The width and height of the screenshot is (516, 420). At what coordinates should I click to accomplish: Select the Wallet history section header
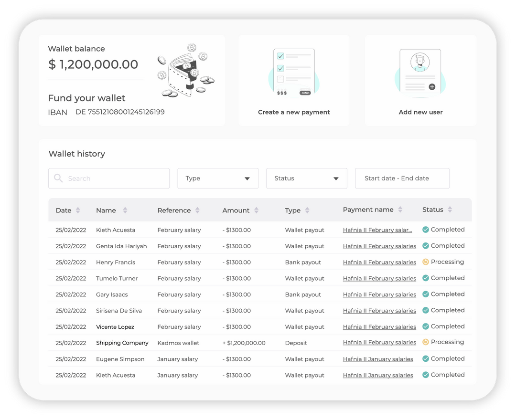pos(77,154)
